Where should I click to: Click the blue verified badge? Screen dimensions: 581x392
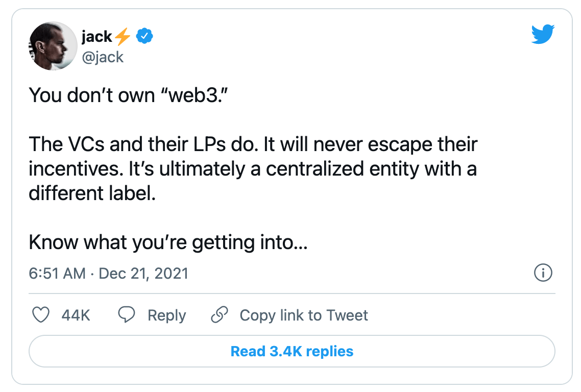[x=145, y=36]
